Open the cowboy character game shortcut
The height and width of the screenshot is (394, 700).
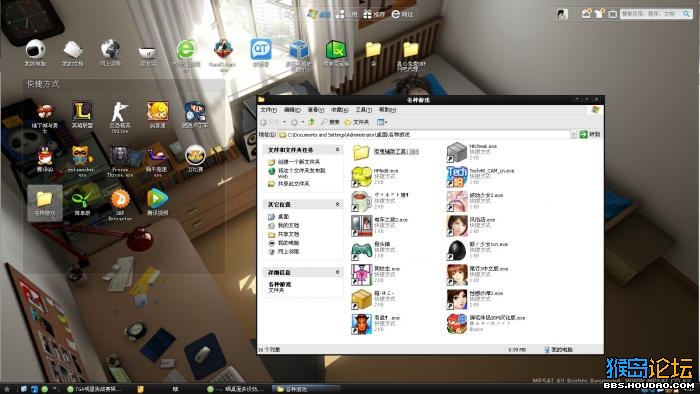pos(361,324)
